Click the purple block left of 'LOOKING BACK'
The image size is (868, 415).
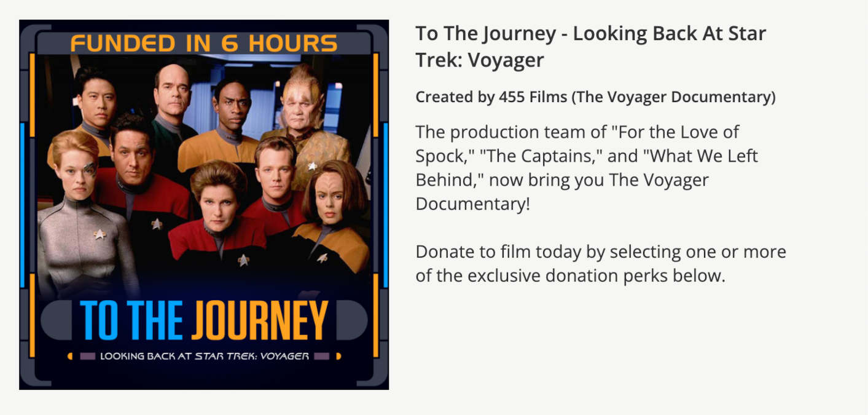(x=88, y=356)
